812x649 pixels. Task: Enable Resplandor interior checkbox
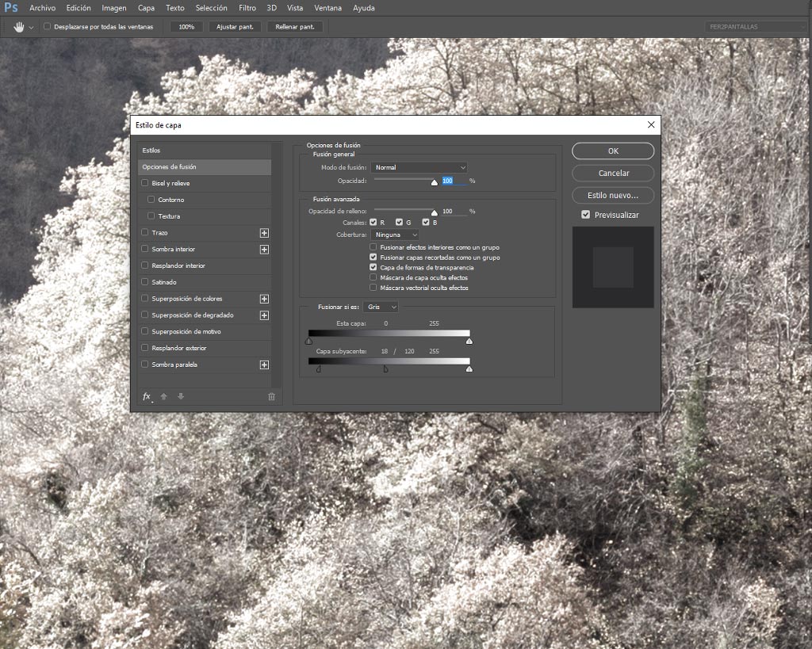(145, 265)
